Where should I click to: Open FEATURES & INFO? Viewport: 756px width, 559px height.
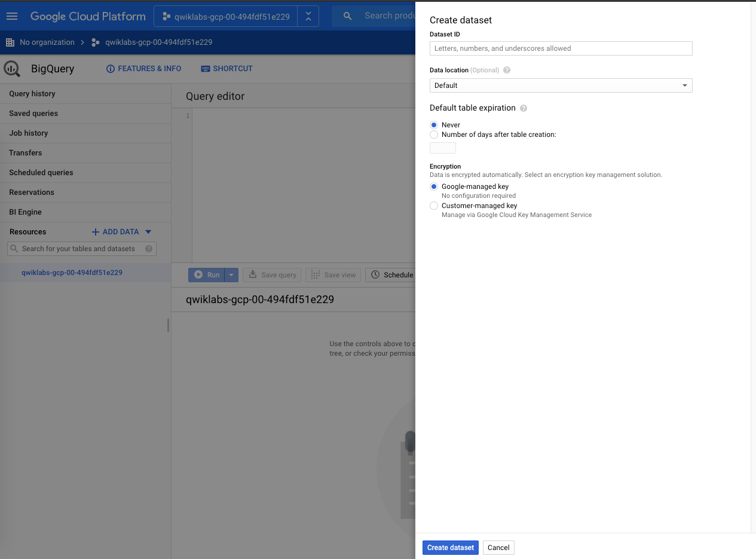click(x=143, y=69)
